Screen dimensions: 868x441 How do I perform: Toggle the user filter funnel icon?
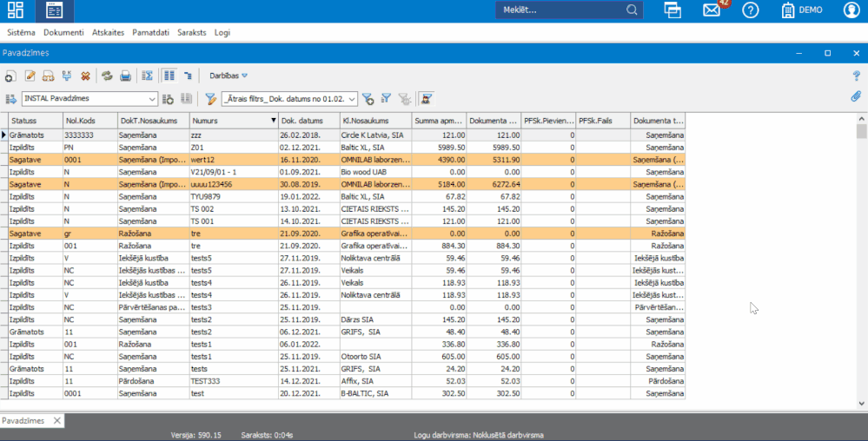click(x=427, y=99)
